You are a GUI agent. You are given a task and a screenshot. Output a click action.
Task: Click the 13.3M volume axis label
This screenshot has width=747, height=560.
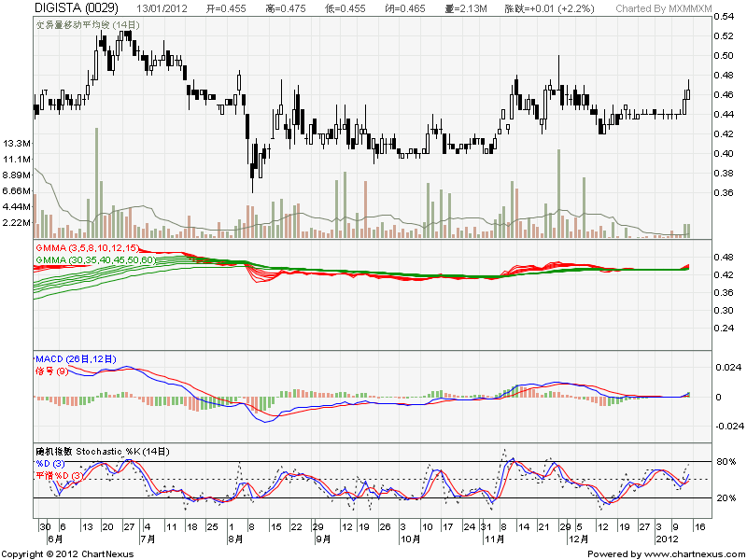point(17,144)
